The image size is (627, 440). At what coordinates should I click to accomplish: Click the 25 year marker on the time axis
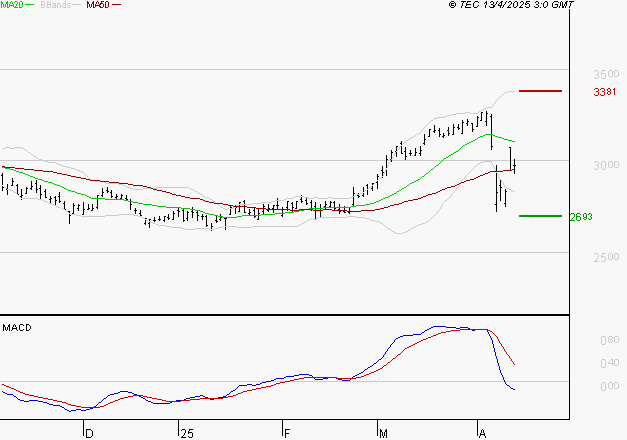185,433
